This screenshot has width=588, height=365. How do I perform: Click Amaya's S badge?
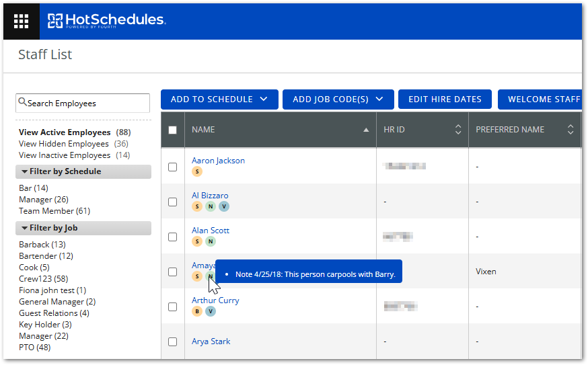197,276
